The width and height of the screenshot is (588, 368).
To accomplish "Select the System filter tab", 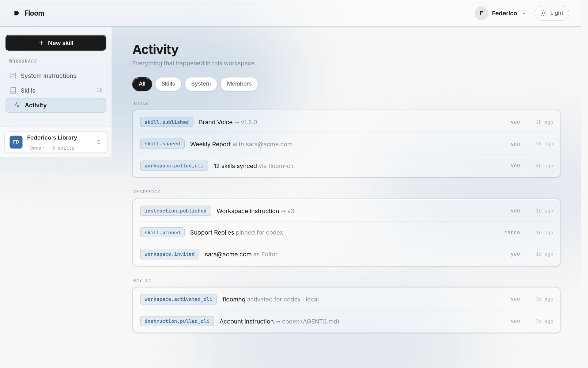I will pyautogui.click(x=201, y=84).
